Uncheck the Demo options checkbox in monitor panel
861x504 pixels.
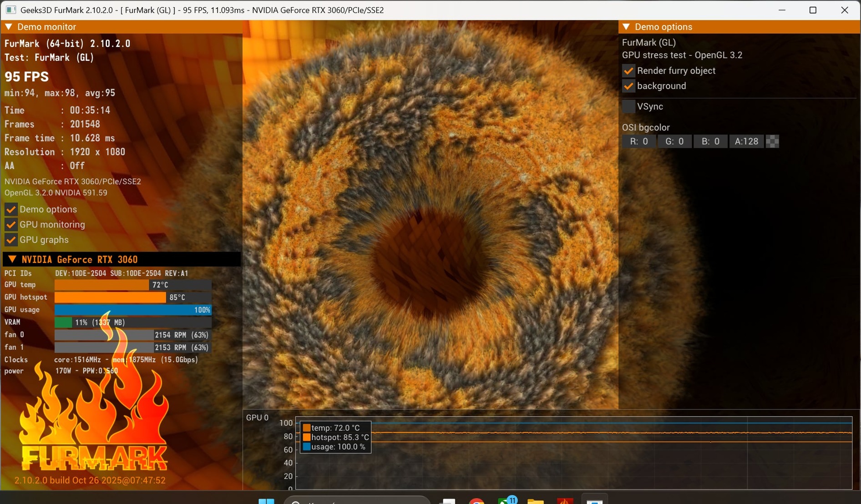coord(11,210)
